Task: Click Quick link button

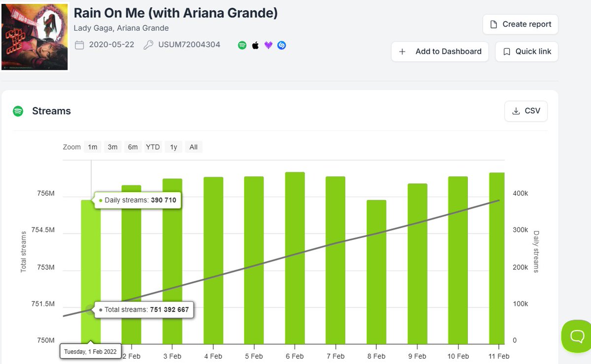Action: [x=526, y=51]
